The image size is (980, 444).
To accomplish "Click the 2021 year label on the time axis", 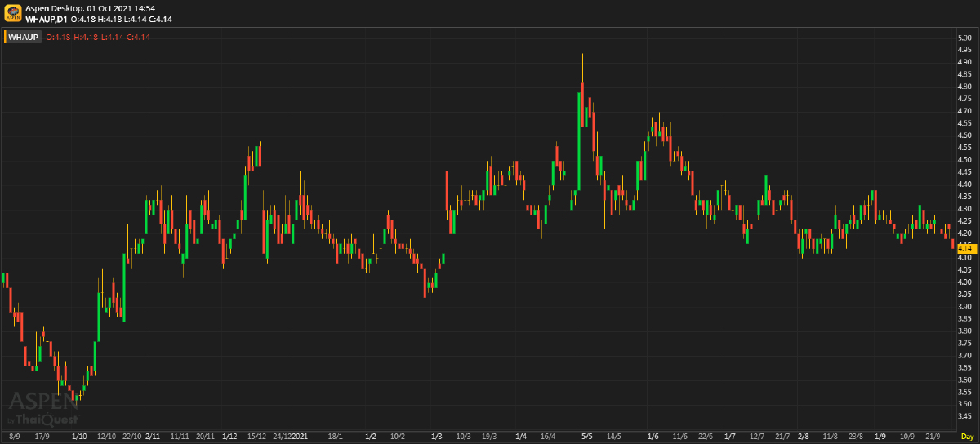I will click(300, 437).
